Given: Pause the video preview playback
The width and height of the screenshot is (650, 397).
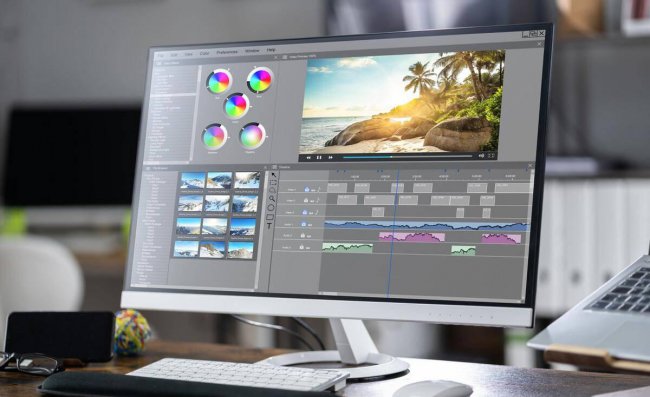Looking at the screenshot, I should (x=319, y=157).
